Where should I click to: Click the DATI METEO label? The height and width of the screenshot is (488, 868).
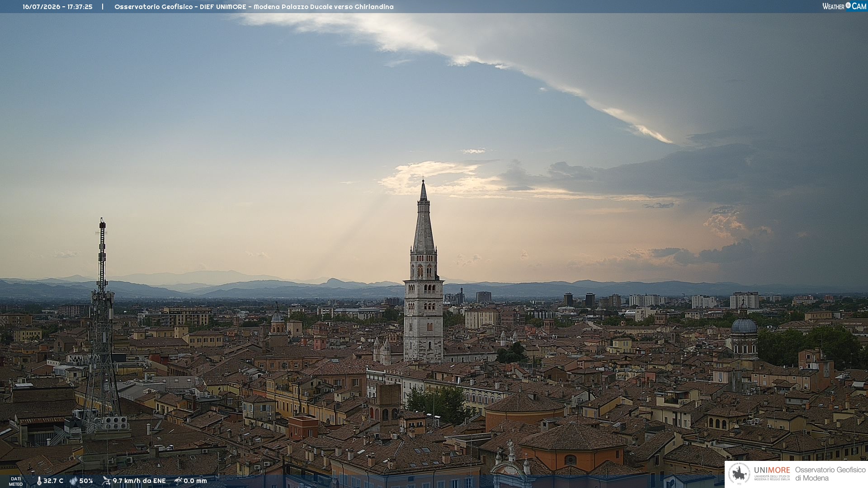[16, 481]
